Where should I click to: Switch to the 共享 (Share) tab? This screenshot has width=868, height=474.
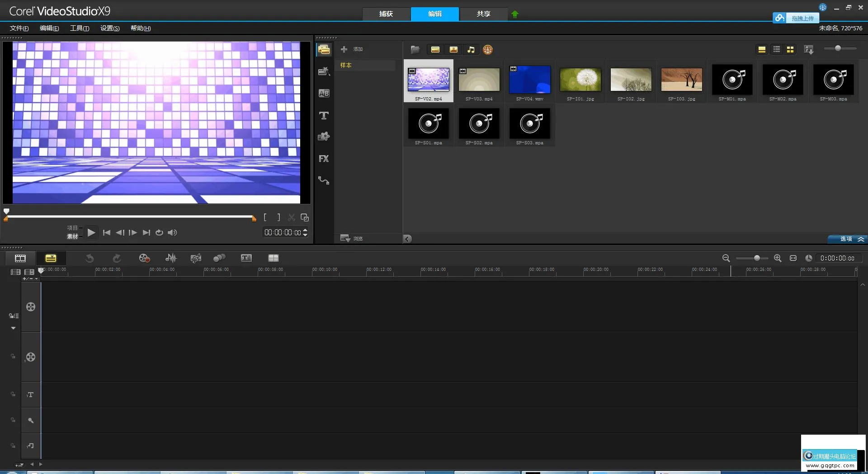click(483, 14)
